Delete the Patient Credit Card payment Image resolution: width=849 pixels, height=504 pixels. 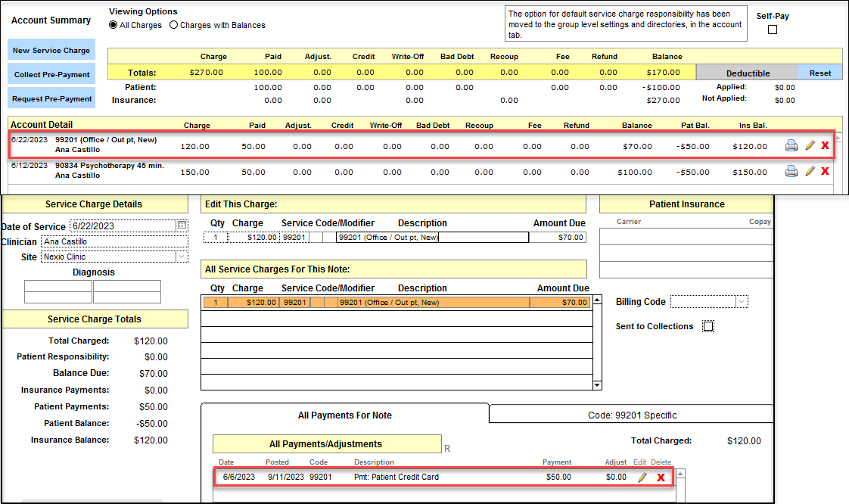click(x=661, y=478)
